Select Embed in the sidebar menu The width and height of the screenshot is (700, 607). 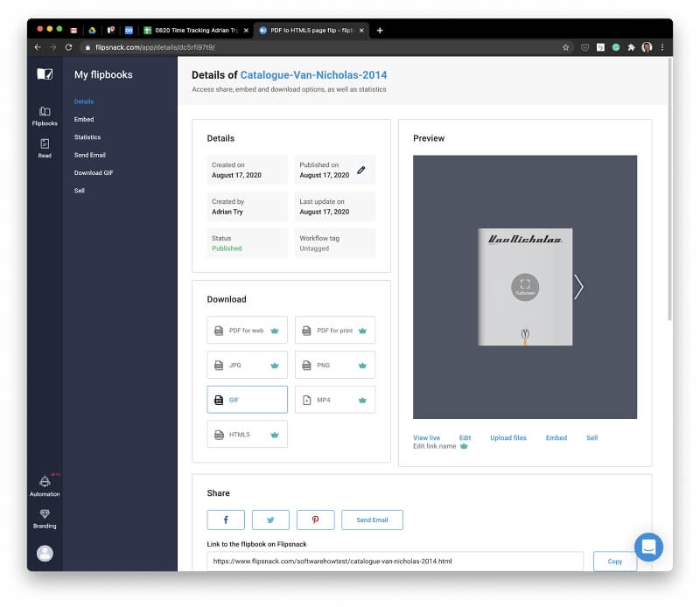[x=84, y=119]
